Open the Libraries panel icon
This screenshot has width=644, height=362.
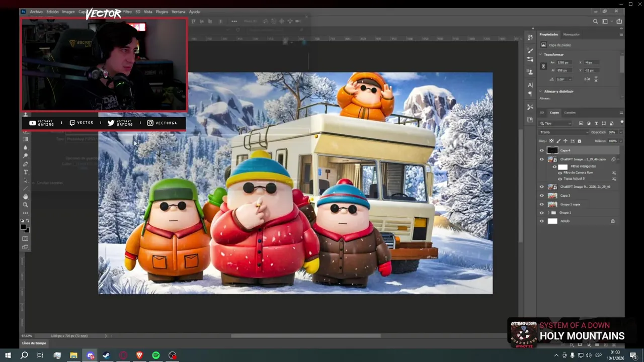530,119
